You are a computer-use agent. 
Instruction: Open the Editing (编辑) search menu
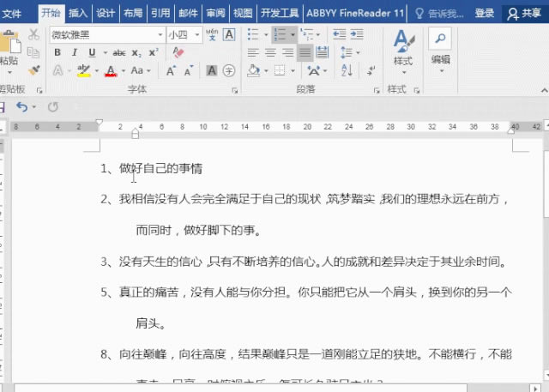(440, 51)
